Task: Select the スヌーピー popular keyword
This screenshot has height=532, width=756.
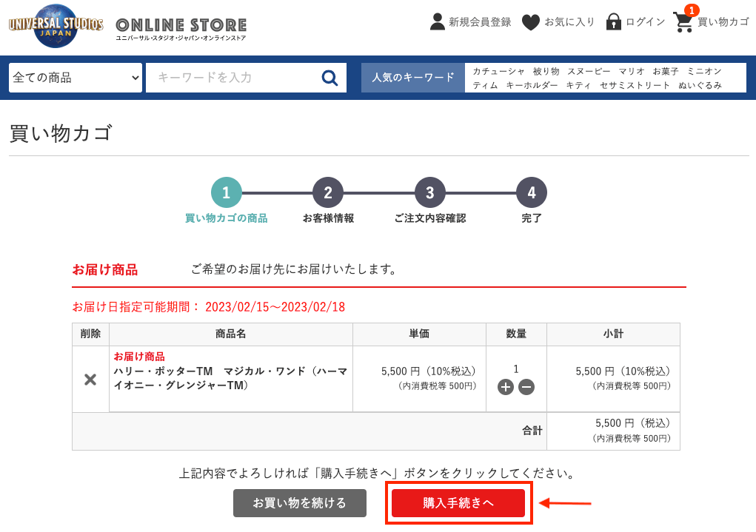Action: coord(589,71)
